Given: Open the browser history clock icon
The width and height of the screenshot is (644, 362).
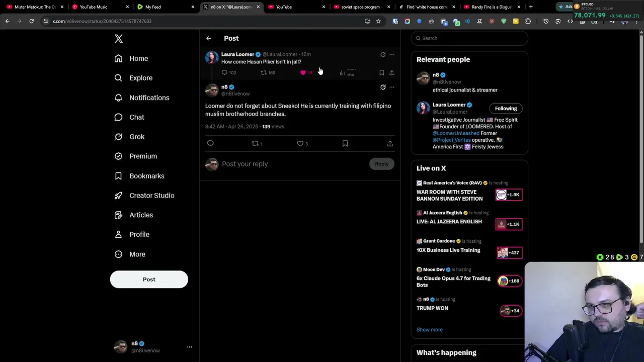Looking at the screenshot, I should (x=546, y=21).
